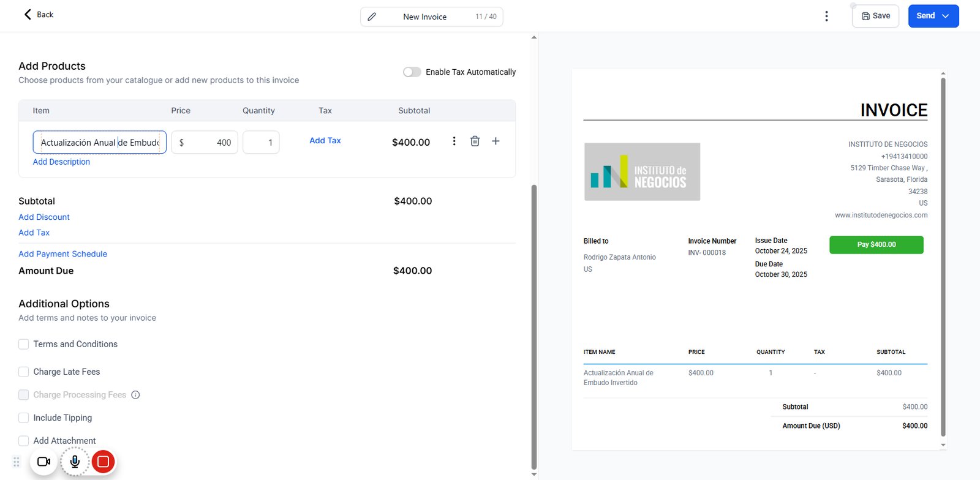Mute the microphone in recording toolbar
Image resolution: width=980 pixels, height=480 pixels.
point(75,462)
